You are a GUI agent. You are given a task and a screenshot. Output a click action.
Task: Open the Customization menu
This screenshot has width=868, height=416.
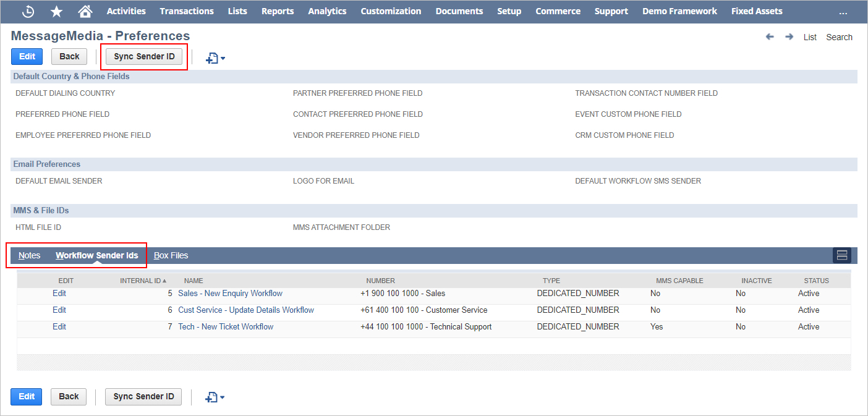click(x=391, y=11)
